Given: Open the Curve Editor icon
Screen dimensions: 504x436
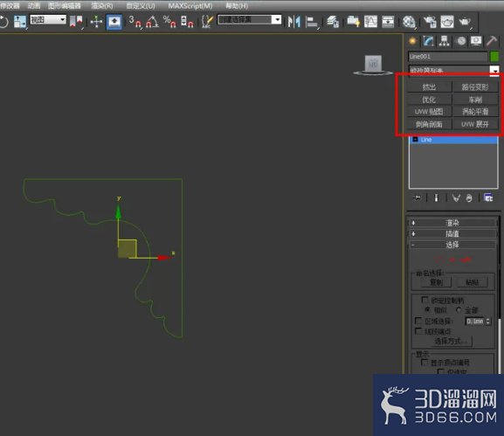Looking at the screenshot, I should [370, 22].
